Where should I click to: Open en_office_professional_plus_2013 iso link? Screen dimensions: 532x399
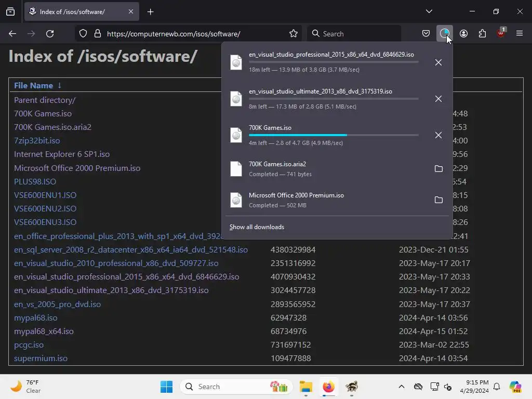click(x=118, y=236)
